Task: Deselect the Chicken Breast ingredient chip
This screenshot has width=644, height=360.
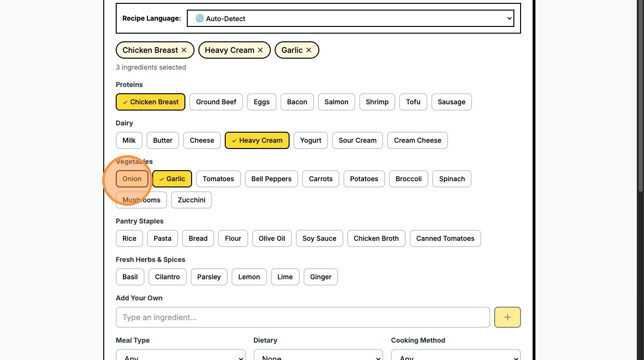Action: [x=150, y=102]
